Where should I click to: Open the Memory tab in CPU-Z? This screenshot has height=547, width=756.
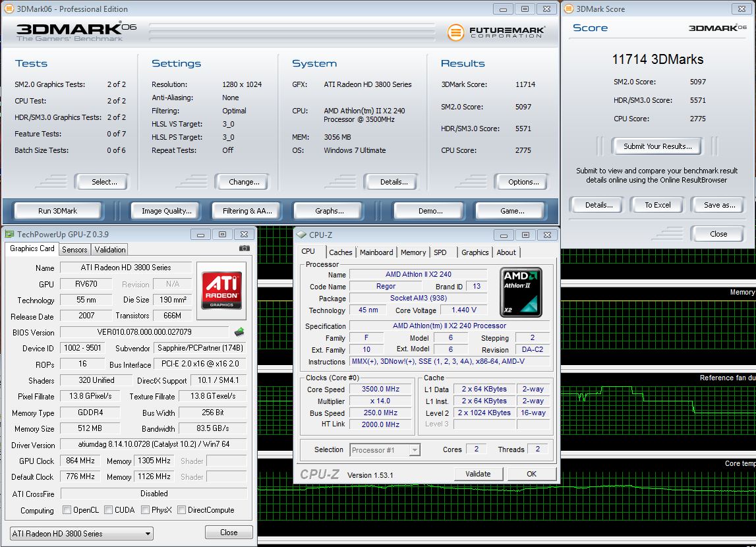tap(413, 252)
